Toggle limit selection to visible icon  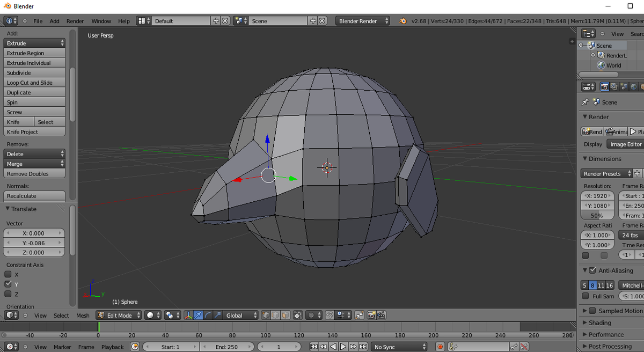[298, 316]
